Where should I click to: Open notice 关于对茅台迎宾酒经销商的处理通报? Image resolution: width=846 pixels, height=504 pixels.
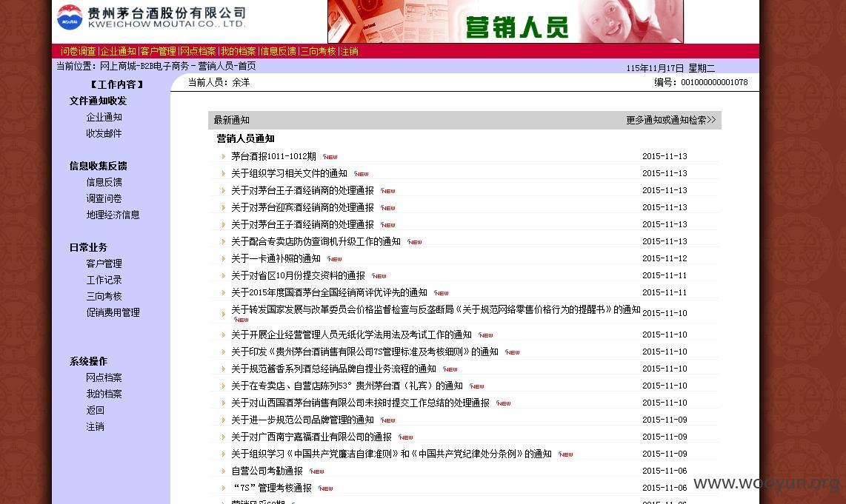(303, 207)
